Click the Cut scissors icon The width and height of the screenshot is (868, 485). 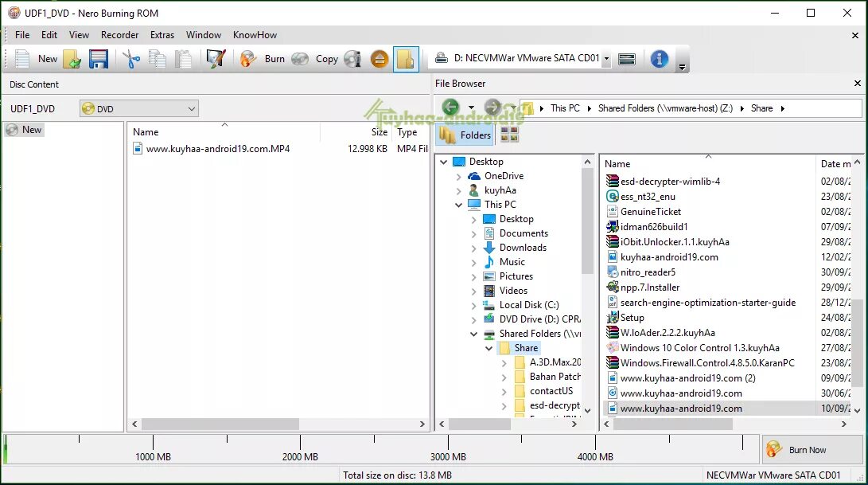[x=131, y=59]
